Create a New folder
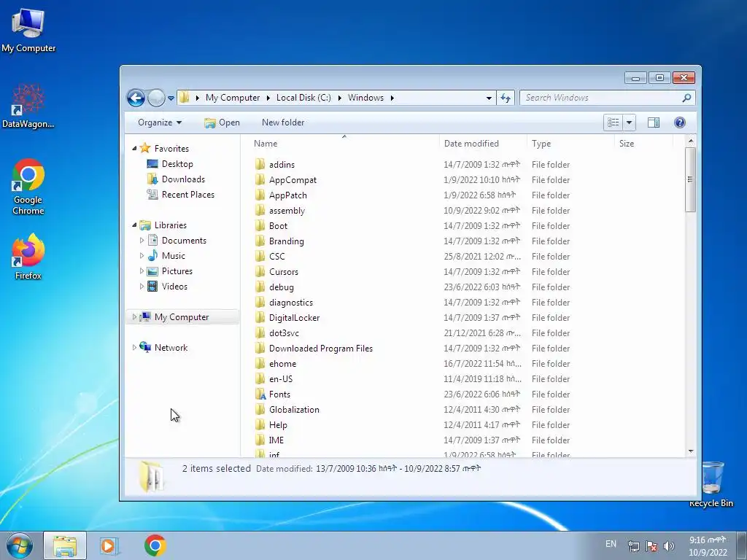Screen dimensions: 747x560 283,122
